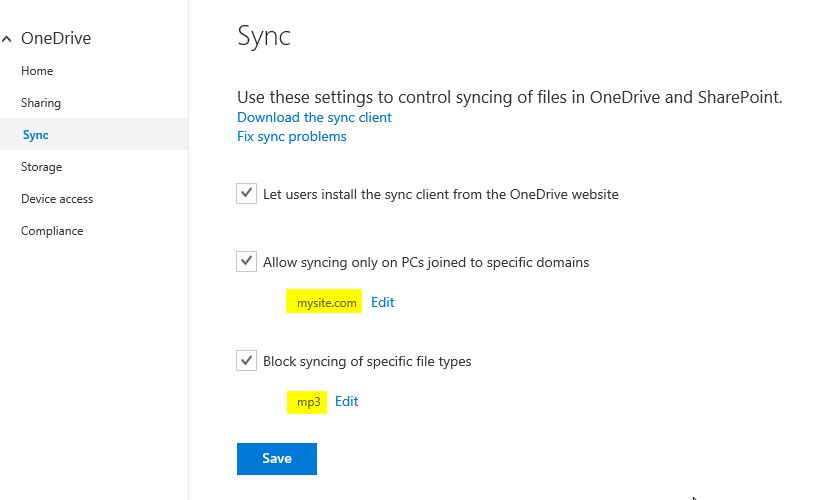The height and width of the screenshot is (500, 822).
Task: Select the mp3 file type text
Action: click(308, 403)
